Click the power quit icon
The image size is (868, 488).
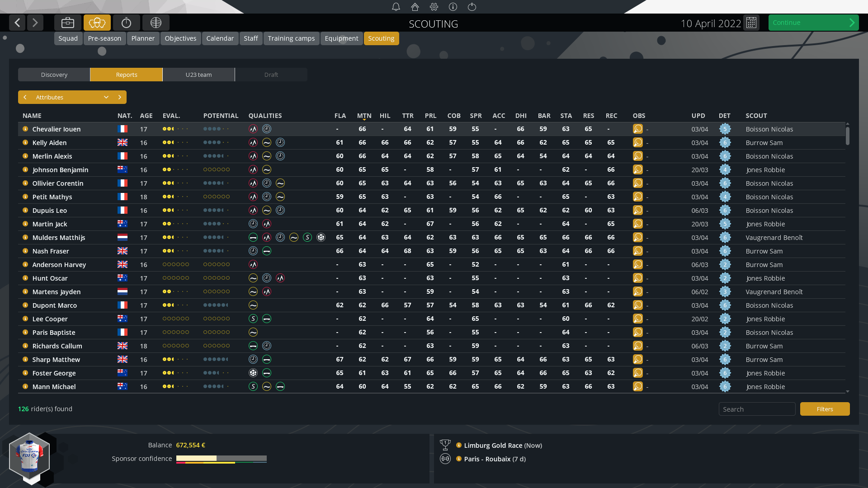[472, 7]
